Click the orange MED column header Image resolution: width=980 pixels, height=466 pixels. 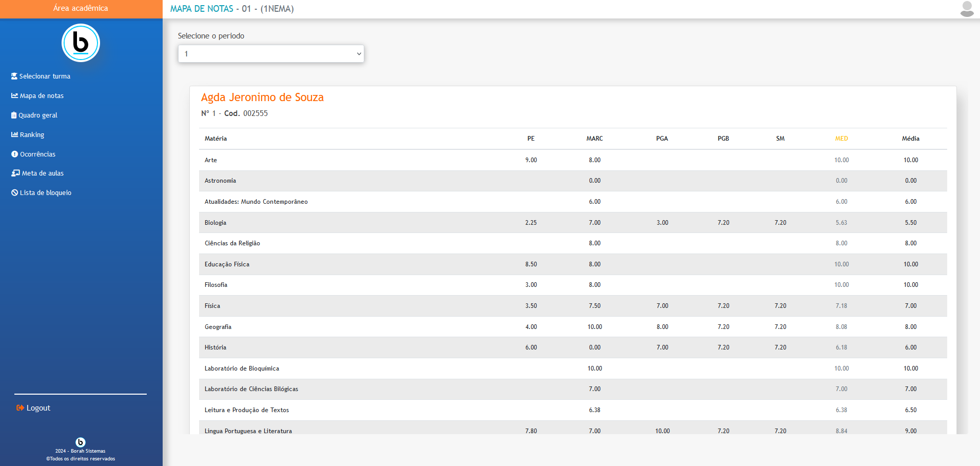(x=841, y=139)
